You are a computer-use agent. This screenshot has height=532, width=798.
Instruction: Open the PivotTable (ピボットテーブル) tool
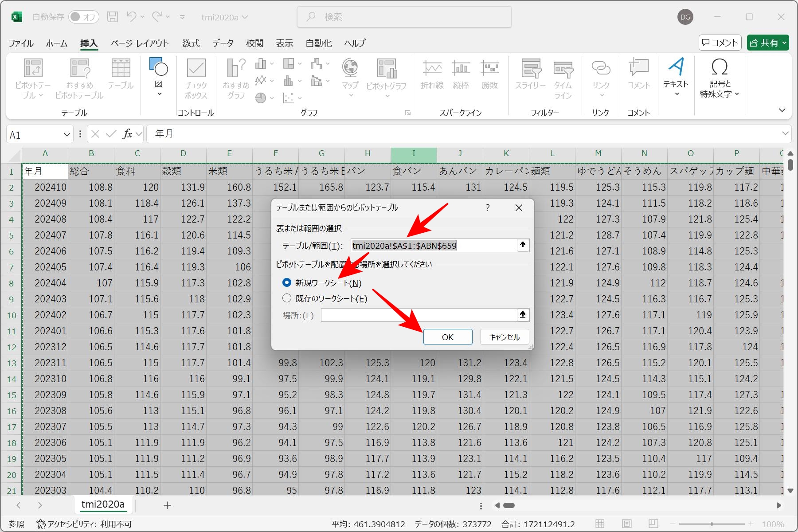tap(33, 78)
